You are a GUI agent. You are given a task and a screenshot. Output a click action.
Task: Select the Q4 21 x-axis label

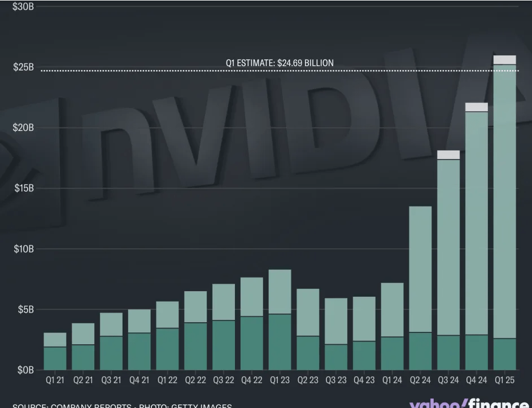coord(139,380)
